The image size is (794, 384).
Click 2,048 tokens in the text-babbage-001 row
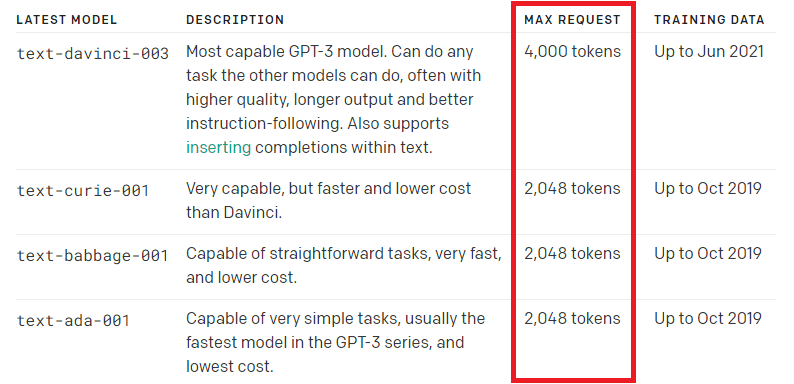click(x=572, y=253)
